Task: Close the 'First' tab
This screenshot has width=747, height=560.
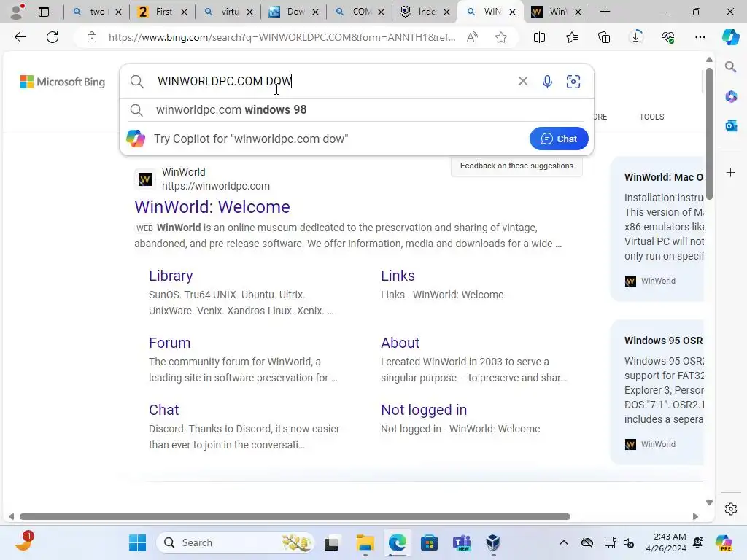Action: click(185, 12)
